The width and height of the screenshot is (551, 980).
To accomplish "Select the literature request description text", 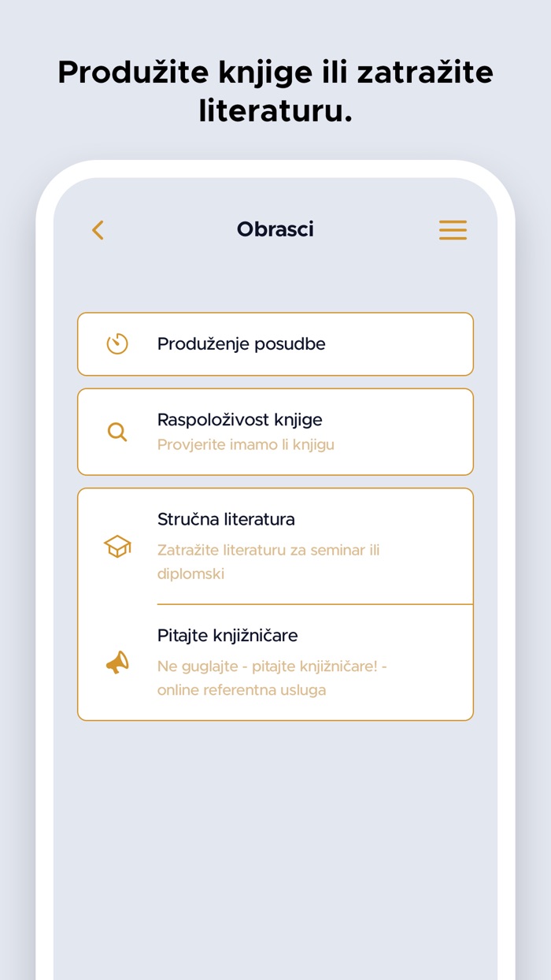I will pos(269,561).
